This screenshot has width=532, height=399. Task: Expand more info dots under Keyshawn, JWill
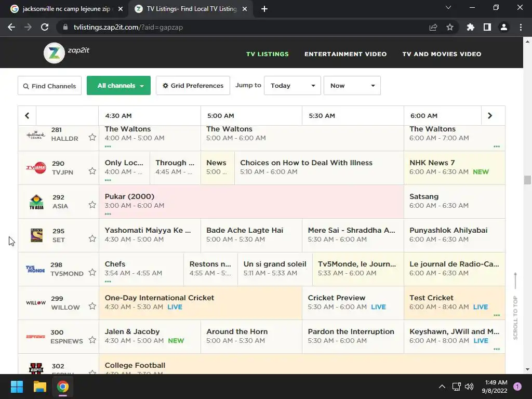497,349
